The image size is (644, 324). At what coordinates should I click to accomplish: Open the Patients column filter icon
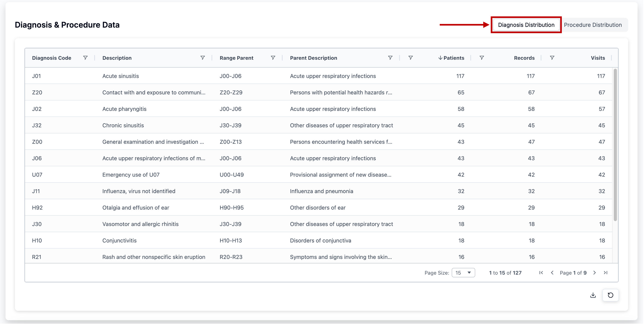[411, 58]
